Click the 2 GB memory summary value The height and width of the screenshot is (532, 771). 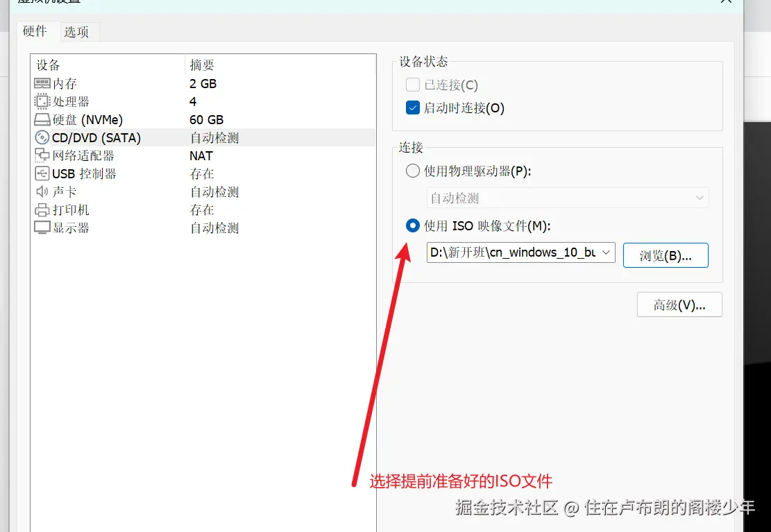[x=203, y=84]
